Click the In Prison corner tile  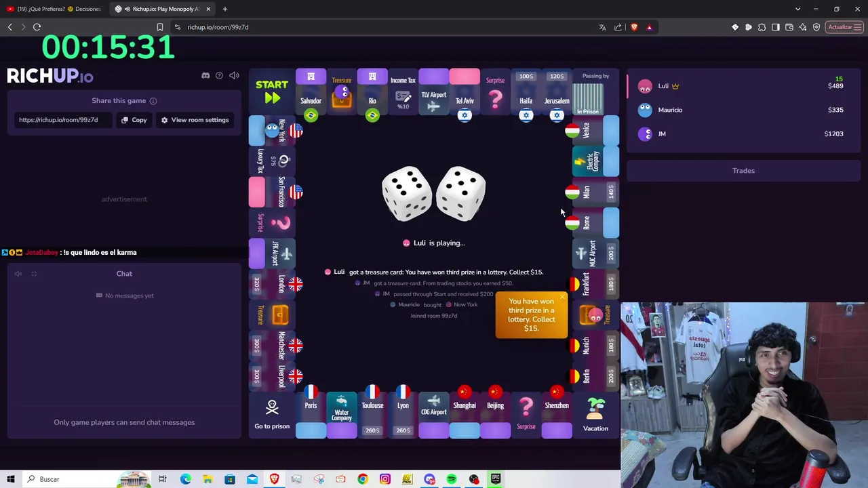[x=595, y=92]
